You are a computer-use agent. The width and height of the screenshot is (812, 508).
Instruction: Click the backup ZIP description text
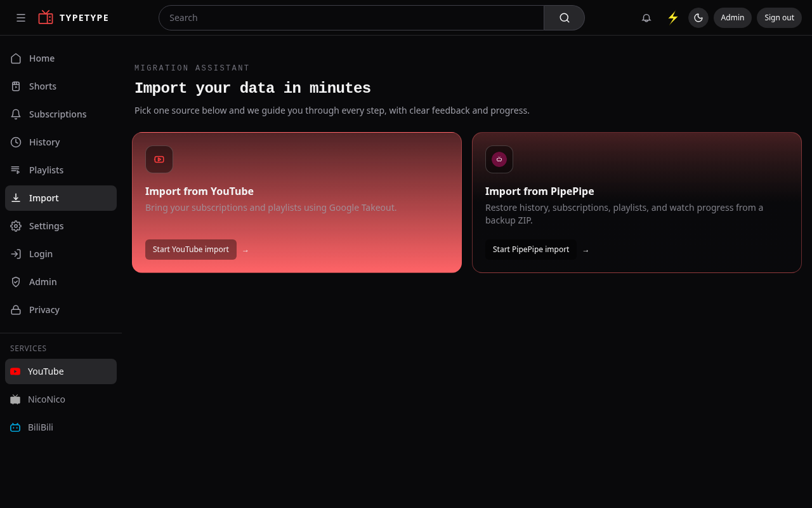pyautogui.click(x=624, y=214)
